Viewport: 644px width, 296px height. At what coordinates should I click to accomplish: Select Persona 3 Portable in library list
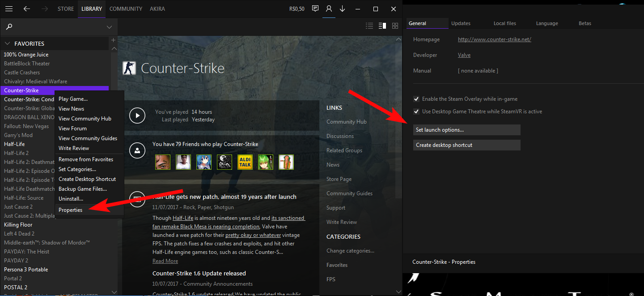26,270
